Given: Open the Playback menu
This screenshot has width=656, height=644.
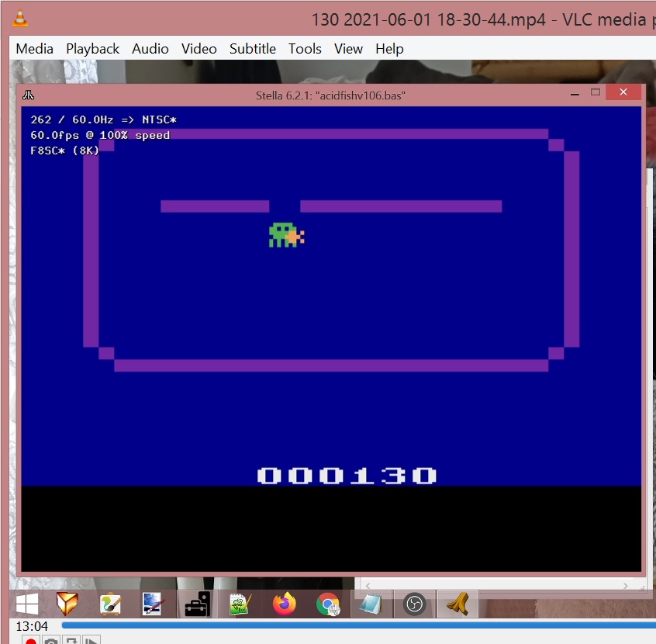Looking at the screenshot, I should pyautogui.click(x=92, y=49).
